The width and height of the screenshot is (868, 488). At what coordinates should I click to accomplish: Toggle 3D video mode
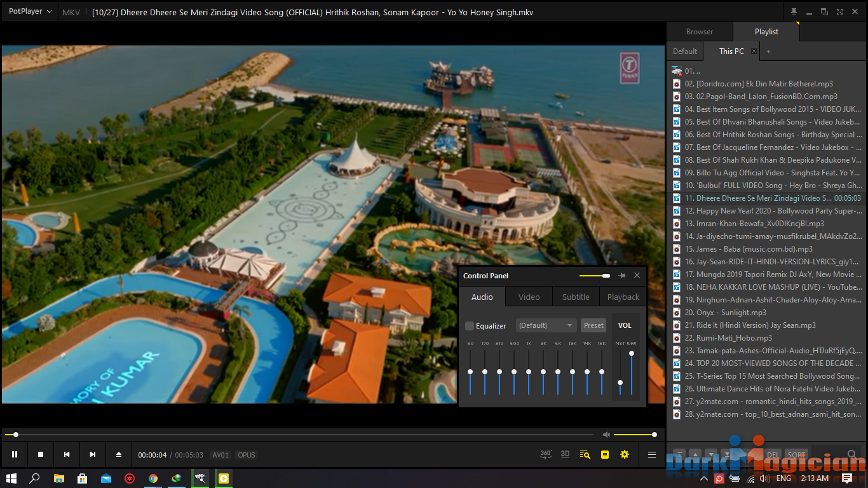566,454
